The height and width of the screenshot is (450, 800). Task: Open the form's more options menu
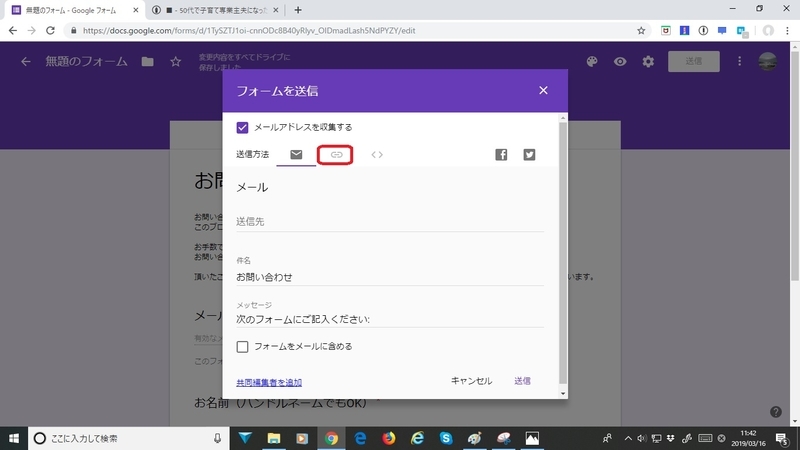[739, 61]
